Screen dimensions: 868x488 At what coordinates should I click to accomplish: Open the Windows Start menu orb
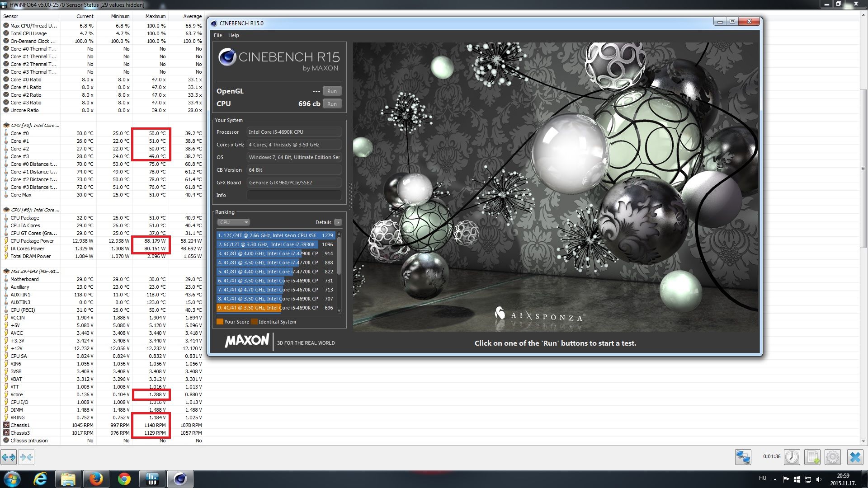point(12,479)
